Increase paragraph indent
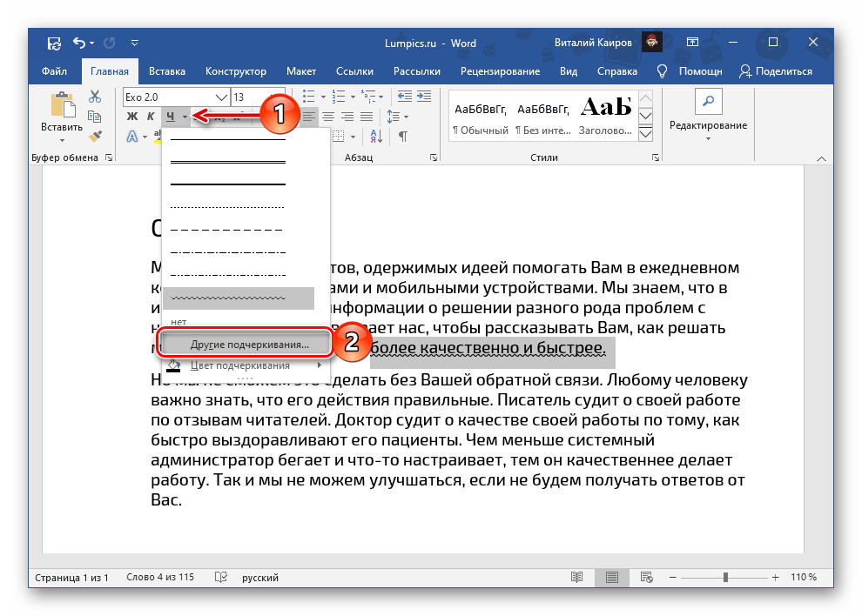 pos(424,97)
